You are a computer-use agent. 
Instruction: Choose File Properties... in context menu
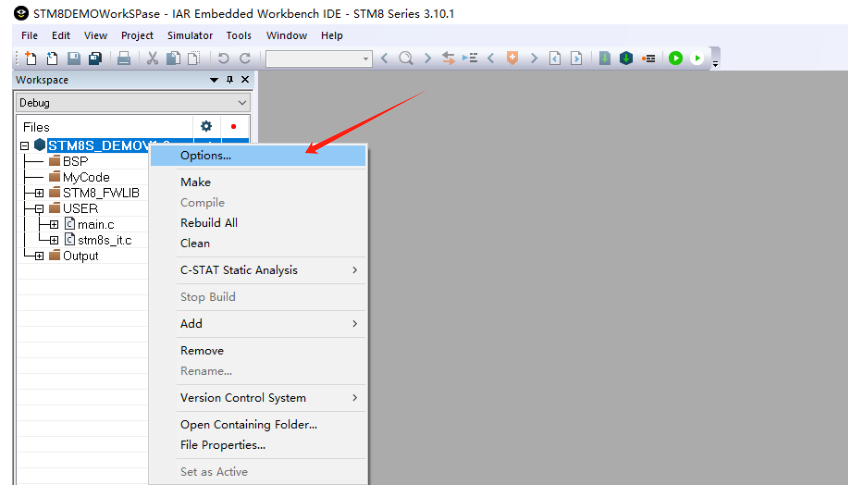click(259, 445)
